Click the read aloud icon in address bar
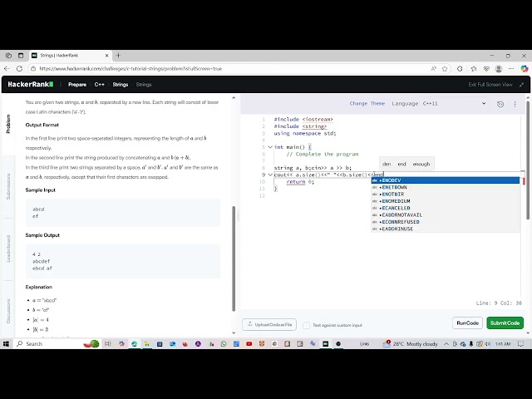The height and width of the screenshot is (399, 532). click(434, 68)
